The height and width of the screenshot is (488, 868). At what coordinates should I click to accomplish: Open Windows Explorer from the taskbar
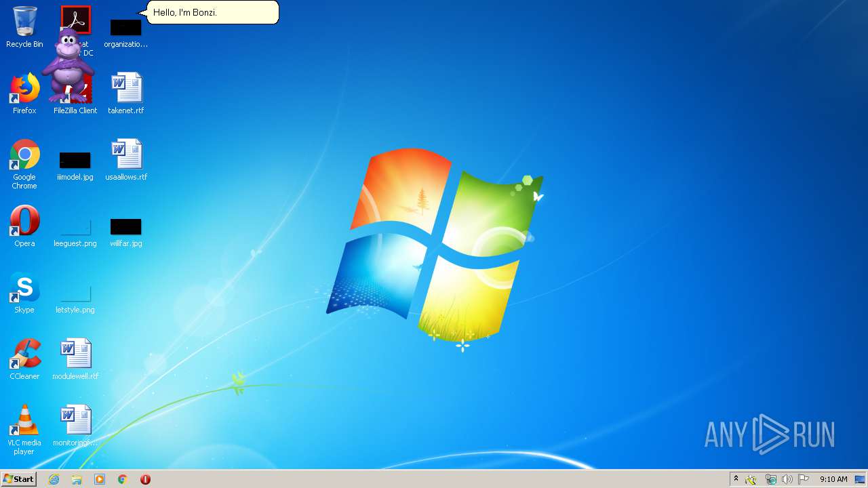(x=77, y=479)
